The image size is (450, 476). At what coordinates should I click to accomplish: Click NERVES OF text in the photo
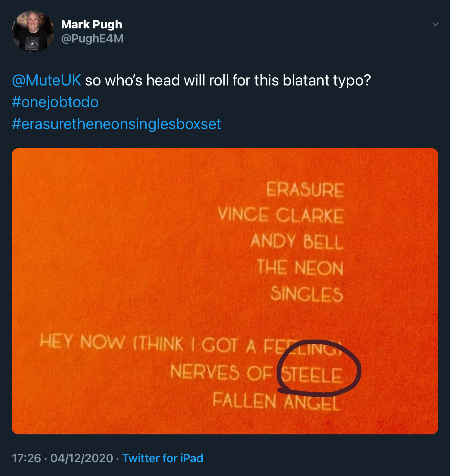(221, 372)
